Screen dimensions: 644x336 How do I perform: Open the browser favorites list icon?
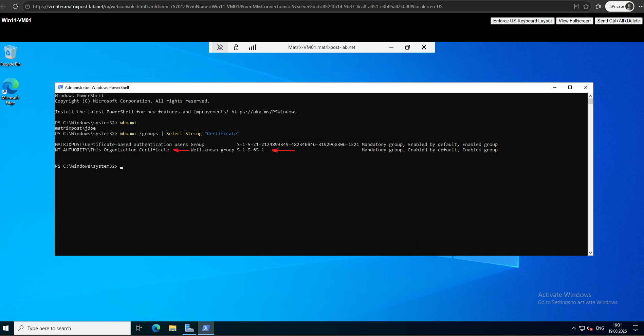pos(598,6)
